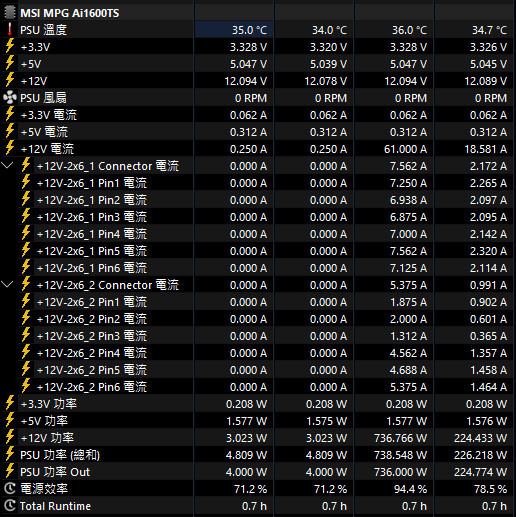Click the lightning icon for the +12V voltage row
Viewport: 516px width, 517px height.
[10, 80]
